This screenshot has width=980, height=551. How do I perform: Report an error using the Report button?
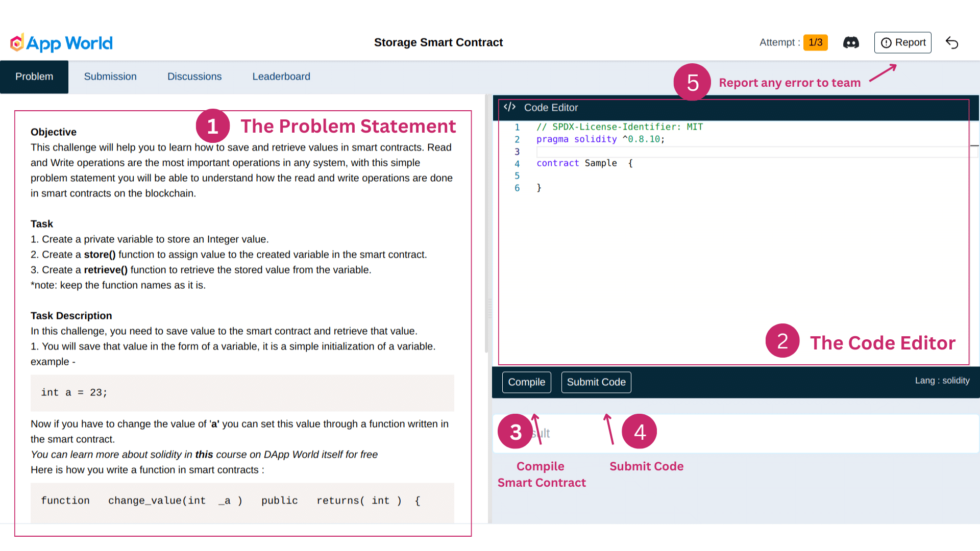902,42
